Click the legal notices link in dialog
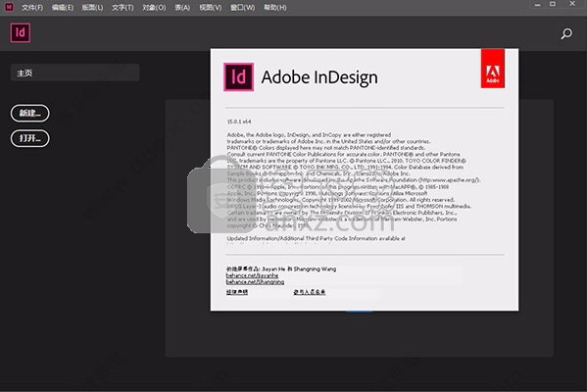 click(237, 292)
